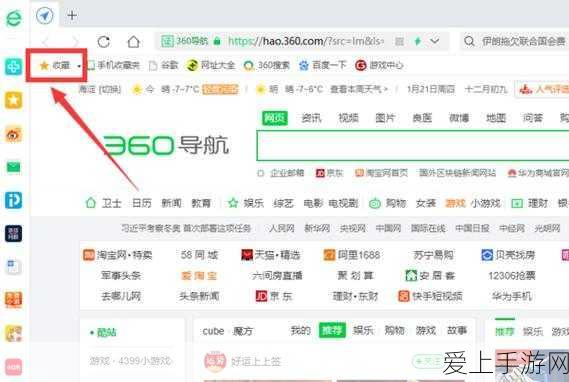Screen dimensions: 569x382
Task: Open 游戏中心 bookmark
Action: 379,66
